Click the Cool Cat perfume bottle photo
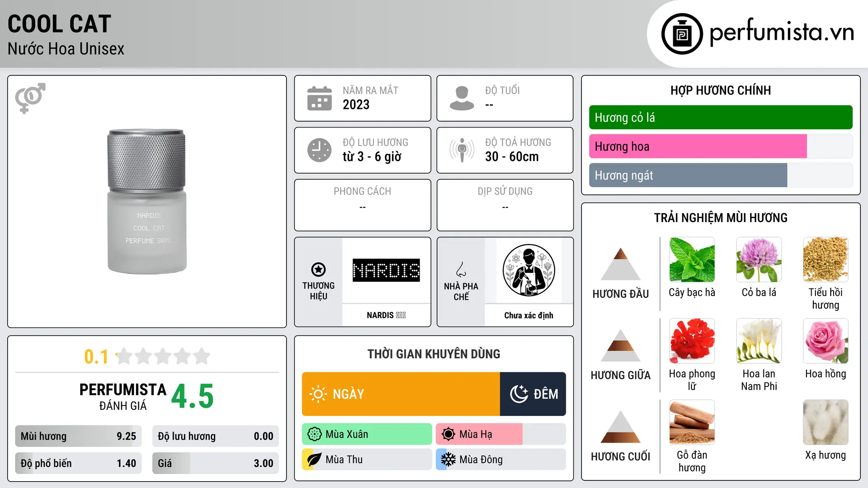This screenshot has height=488, width=868. point(147,202)
